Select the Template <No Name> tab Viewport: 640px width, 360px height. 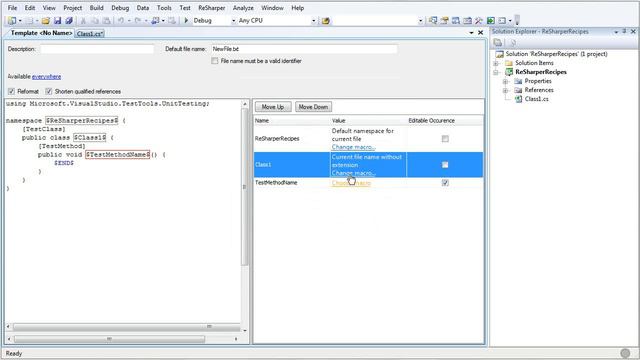41,33
